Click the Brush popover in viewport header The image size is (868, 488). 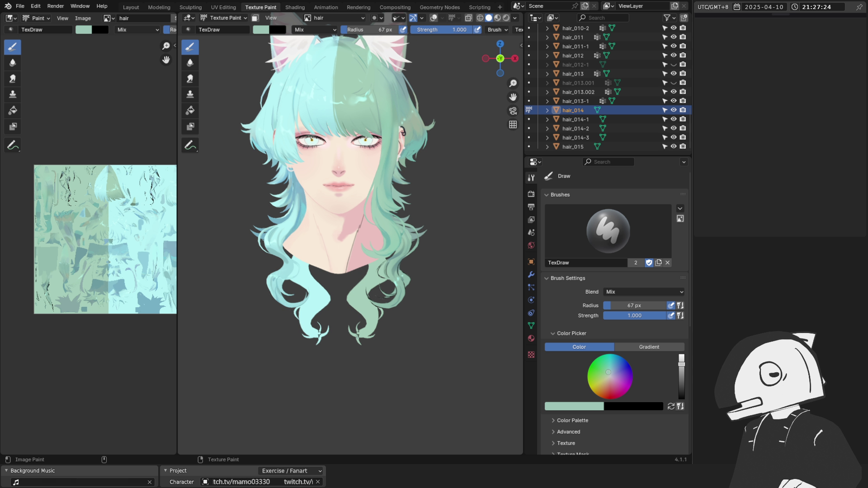coord(497,30)
